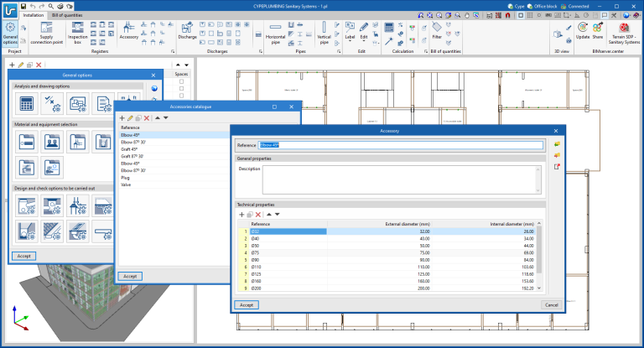Open the Filter tool in Bill of quantities

click(x=437, y=32)
